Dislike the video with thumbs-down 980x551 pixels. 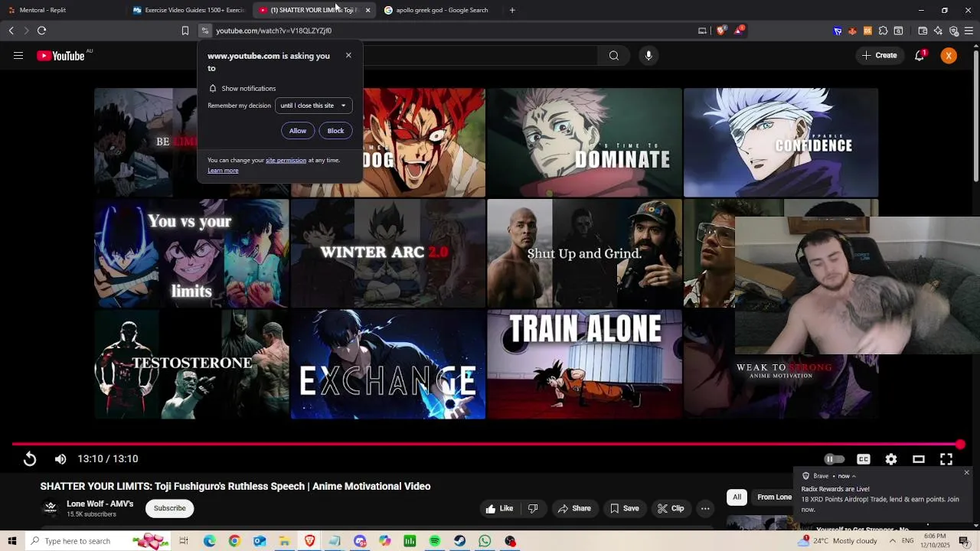(x=533, y=508)
